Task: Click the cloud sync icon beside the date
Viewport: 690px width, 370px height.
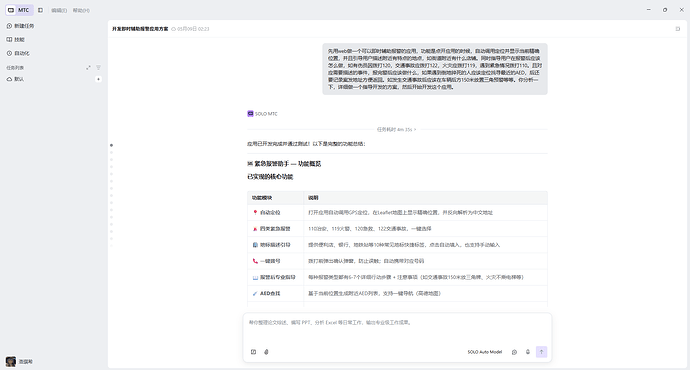Action: point(173,29)
